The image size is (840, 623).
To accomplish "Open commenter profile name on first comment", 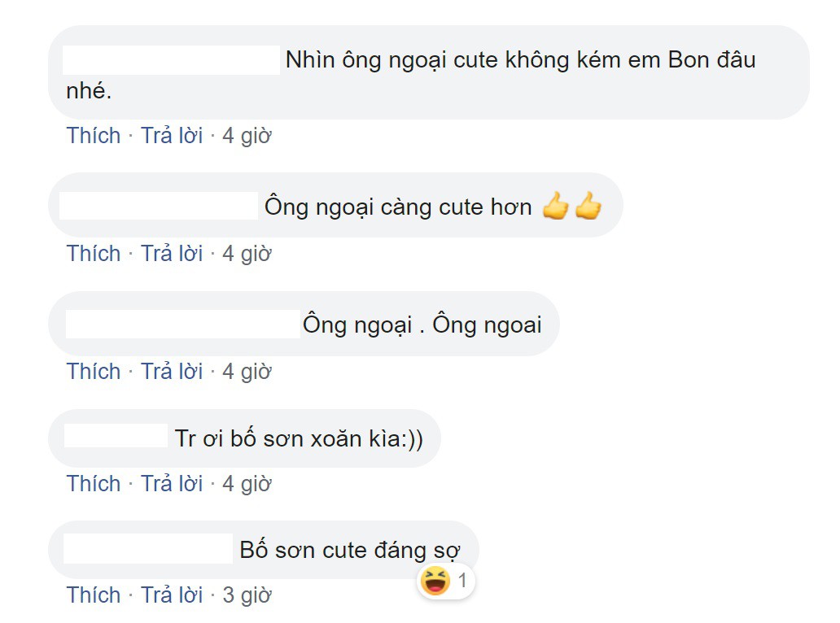I will 171,60.
